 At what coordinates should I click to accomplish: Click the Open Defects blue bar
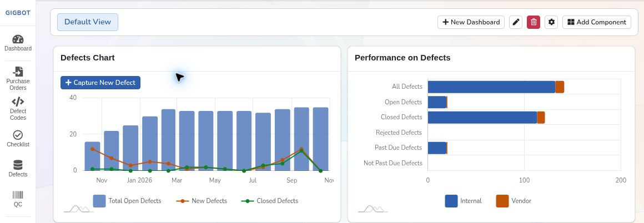[x=437, y=102]
